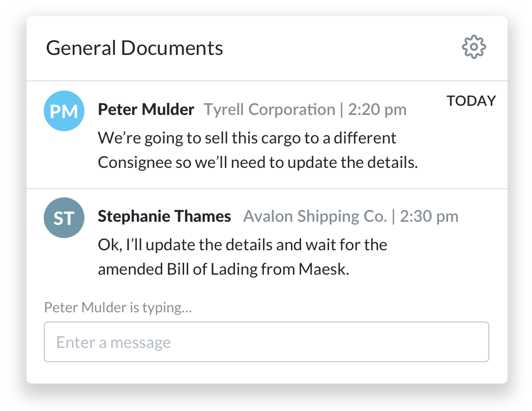Click Stephanie Thames' ST avatar
Viewport: 532px width, 411px height.
[x=64, y=218]
